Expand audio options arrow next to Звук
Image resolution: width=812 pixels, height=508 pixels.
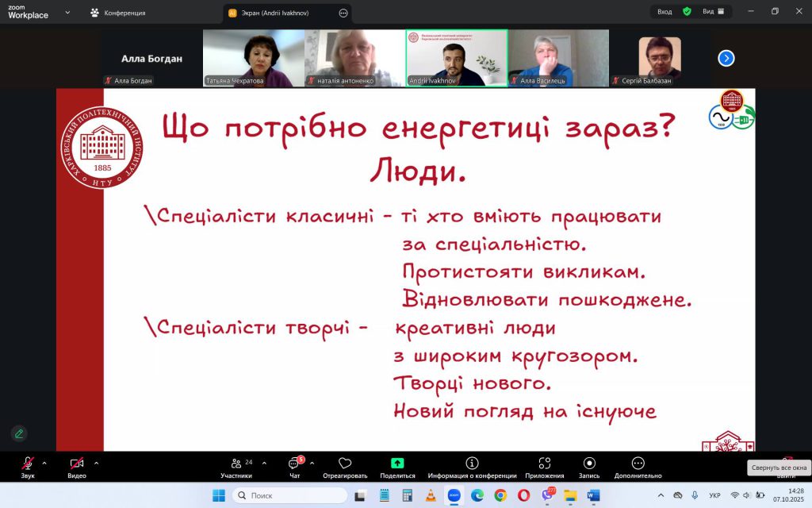(x=44, y=463)
